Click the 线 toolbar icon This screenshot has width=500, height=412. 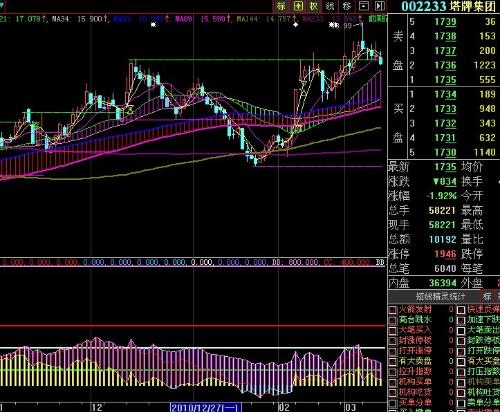coord(330,6)
